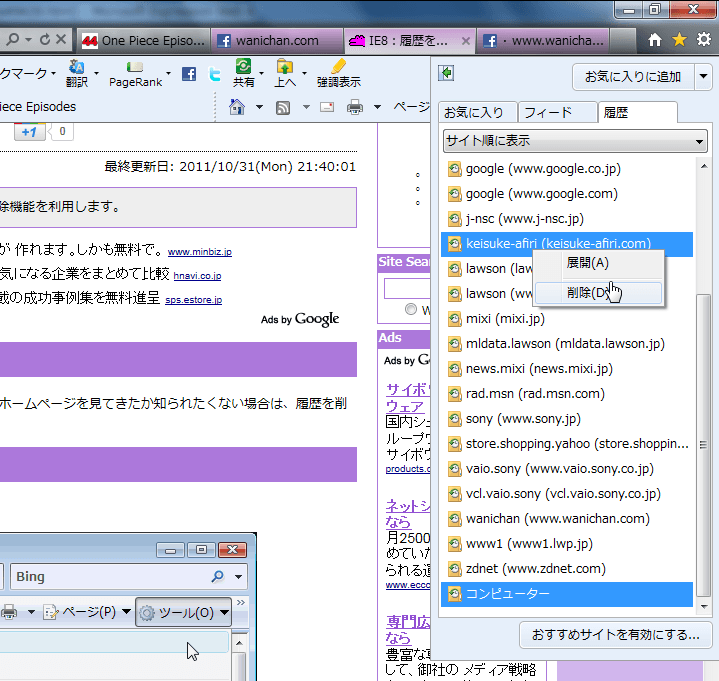Click the printer icon in the upper command bar
The image size is (719, 681).
(355, 107)
